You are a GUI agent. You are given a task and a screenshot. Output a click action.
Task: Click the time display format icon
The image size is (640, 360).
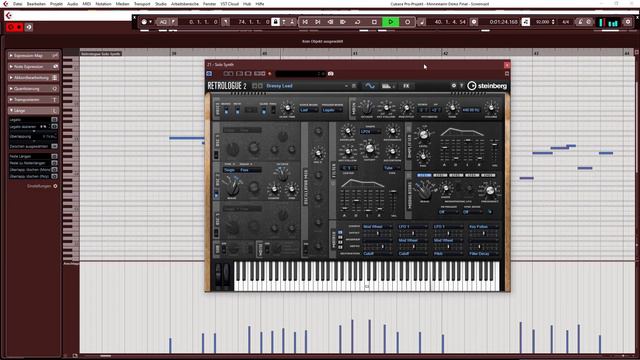click(474, 22)
